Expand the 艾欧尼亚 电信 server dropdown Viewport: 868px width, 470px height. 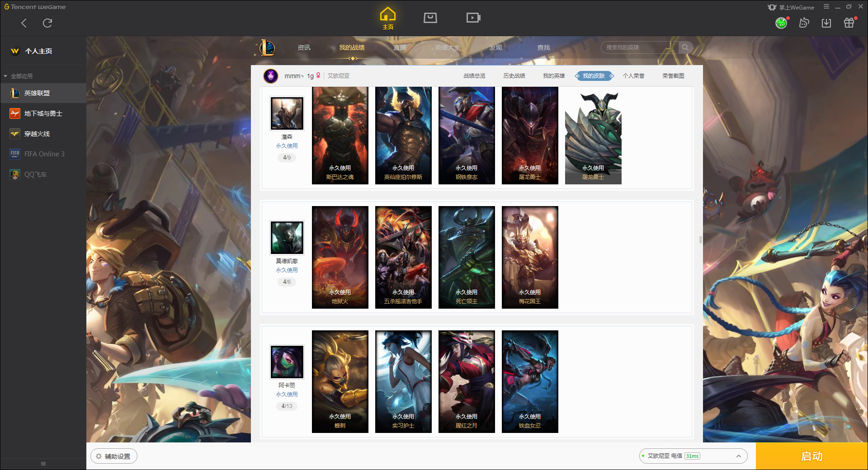pyautogui.click(x=693, y=456)
